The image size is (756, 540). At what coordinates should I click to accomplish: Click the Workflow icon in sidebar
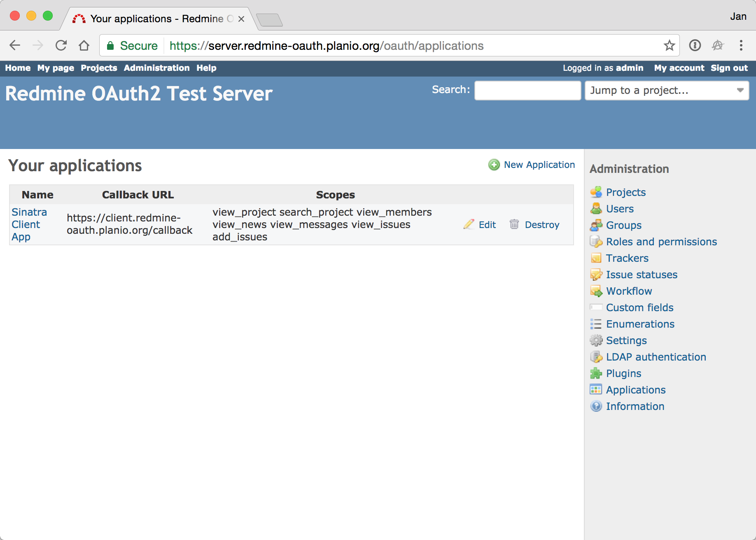click(596, 291)
